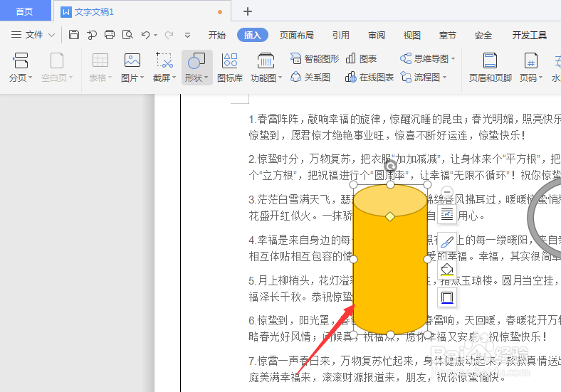Click the yellow diamond adjust handle on cylinder
The width and height of the screenshot is (561, 392).
tap(390, 216)
